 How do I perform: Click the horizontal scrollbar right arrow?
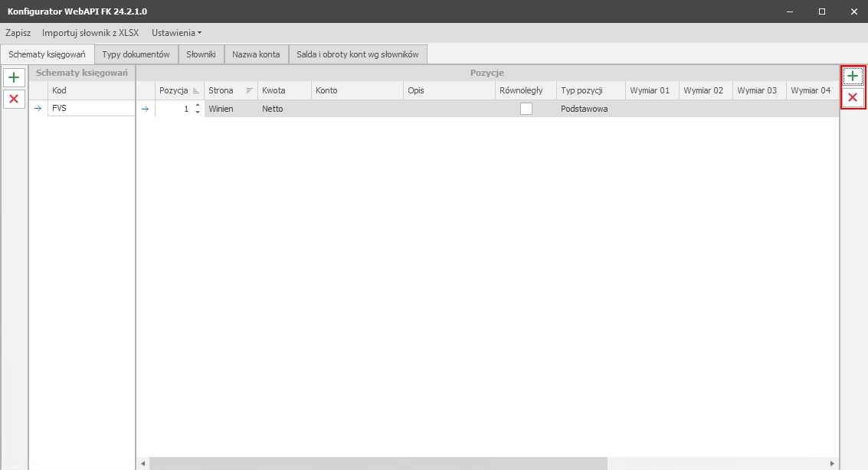click(833, 464)
